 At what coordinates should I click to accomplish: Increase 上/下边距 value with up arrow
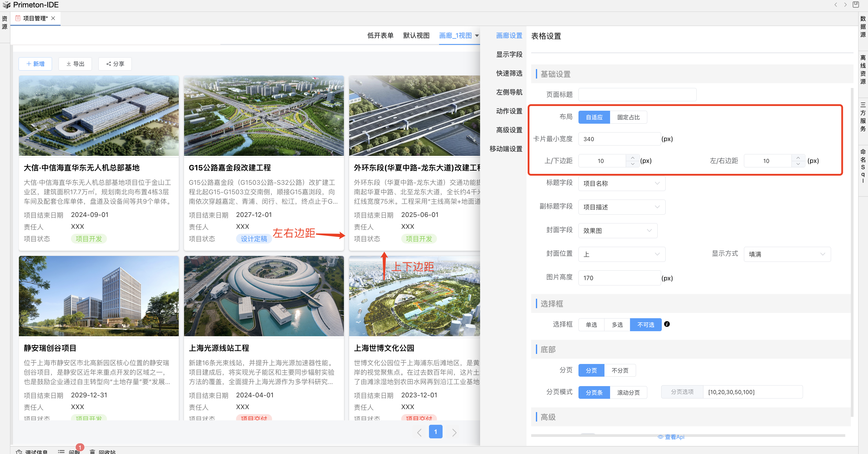coord(633,158)
